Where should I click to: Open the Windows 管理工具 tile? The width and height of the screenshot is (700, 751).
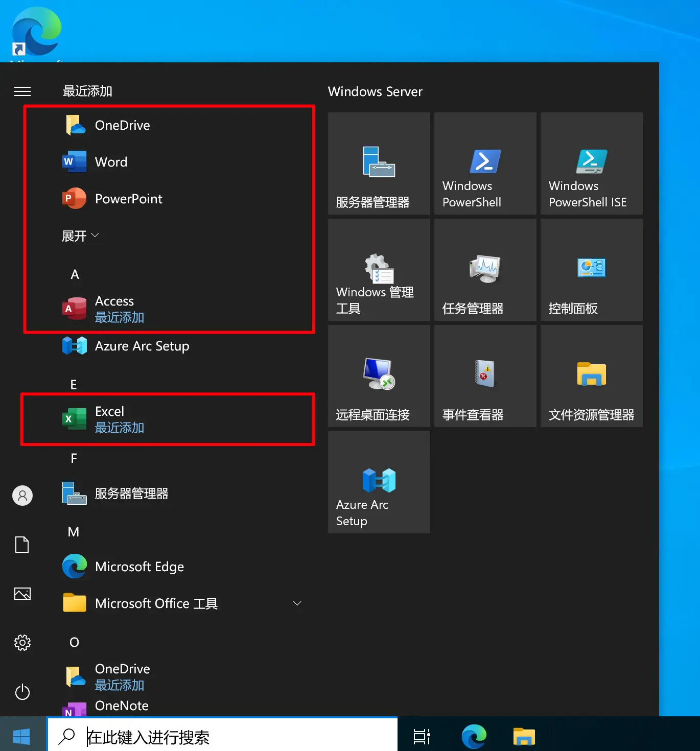coord(379,270)
